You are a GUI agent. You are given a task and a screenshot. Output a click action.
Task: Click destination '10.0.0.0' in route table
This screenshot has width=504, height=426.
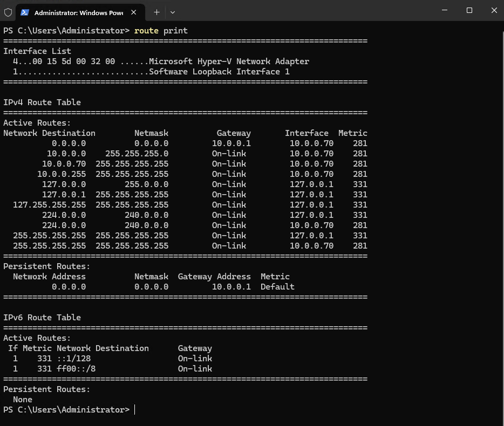point(66,154)
